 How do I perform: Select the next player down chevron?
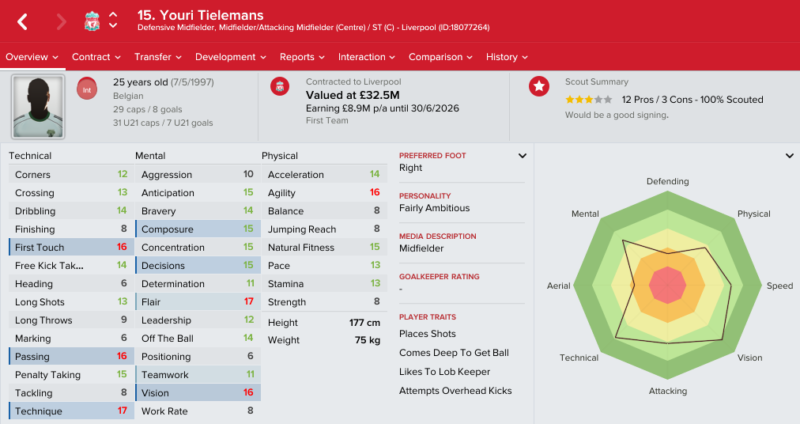coord(113,26)
